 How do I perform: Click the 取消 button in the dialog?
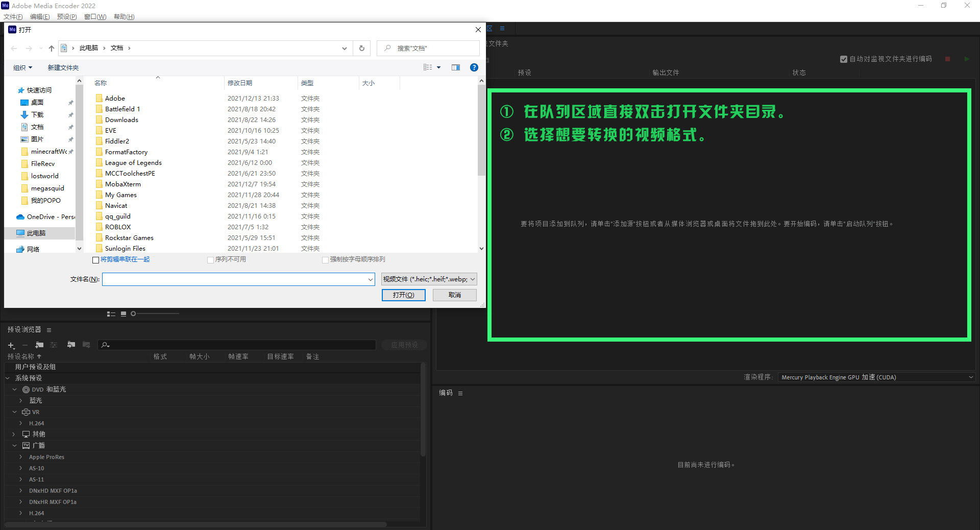tap(455, 295)
